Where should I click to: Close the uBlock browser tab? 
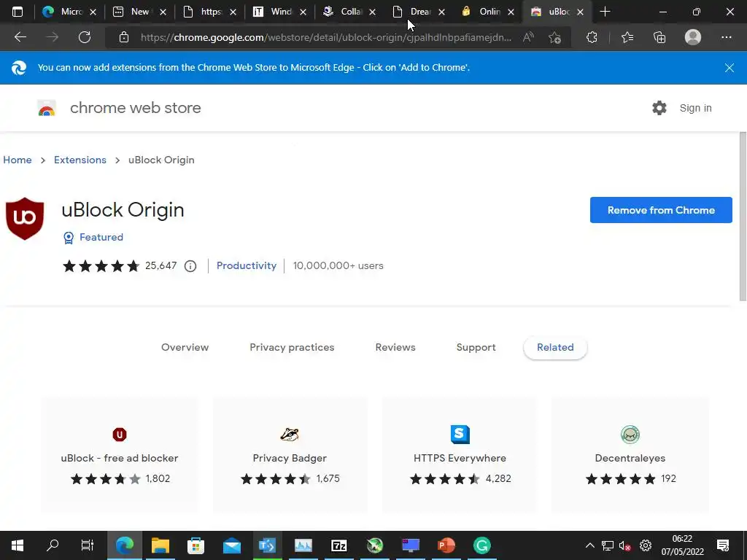coord(580,12)
